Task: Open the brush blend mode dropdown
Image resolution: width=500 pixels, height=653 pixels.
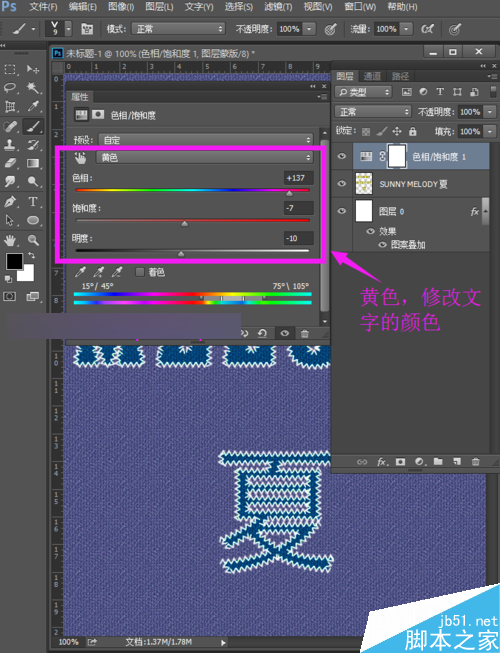Action: (x=178, y=29)
